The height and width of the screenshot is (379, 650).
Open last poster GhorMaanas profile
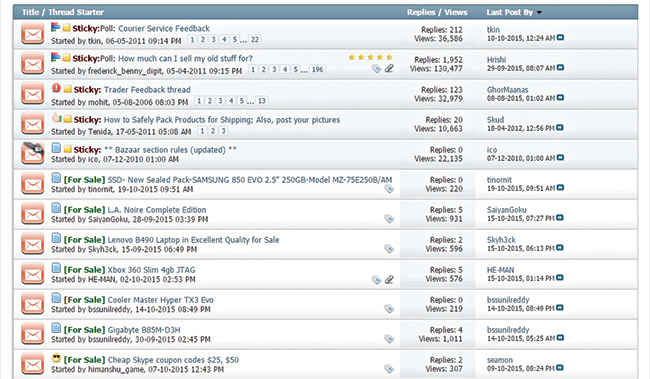click(507, 90)
